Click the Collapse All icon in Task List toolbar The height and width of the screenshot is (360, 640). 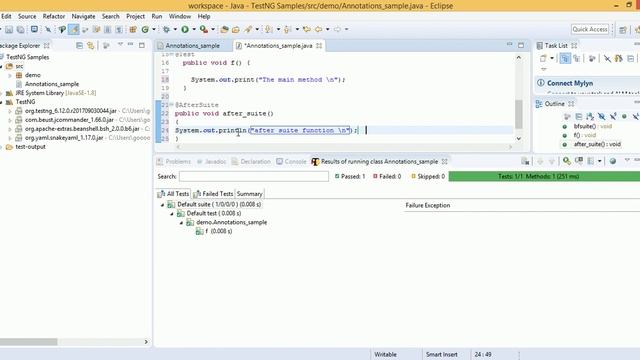coord(631,58)
